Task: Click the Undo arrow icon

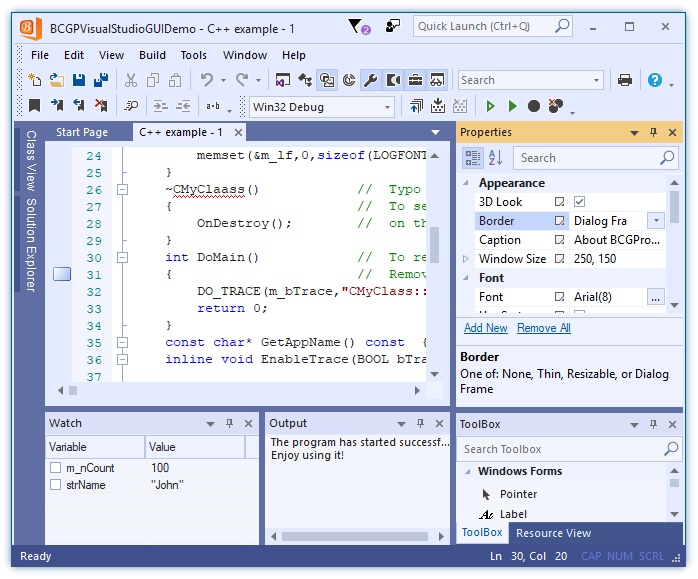Action: tap(207, 80)
